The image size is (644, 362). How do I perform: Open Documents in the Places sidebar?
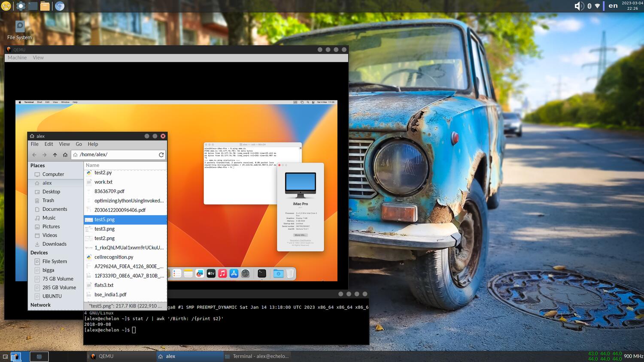[56, 209]
